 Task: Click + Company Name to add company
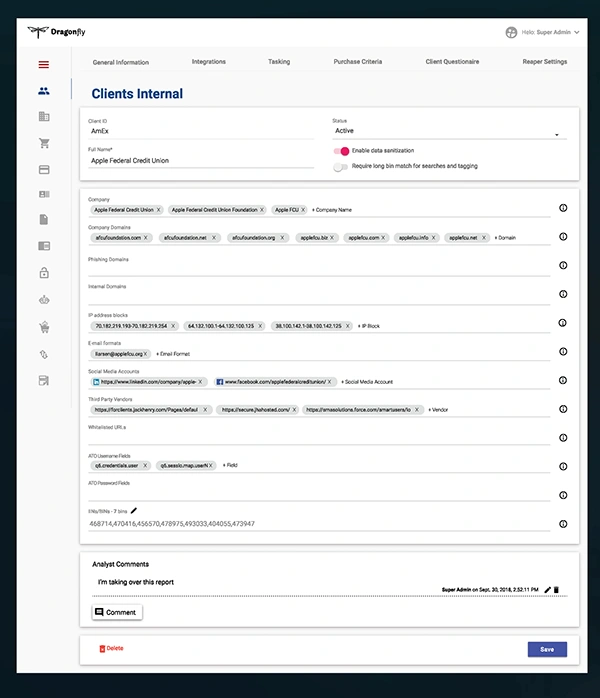[332, 210]
